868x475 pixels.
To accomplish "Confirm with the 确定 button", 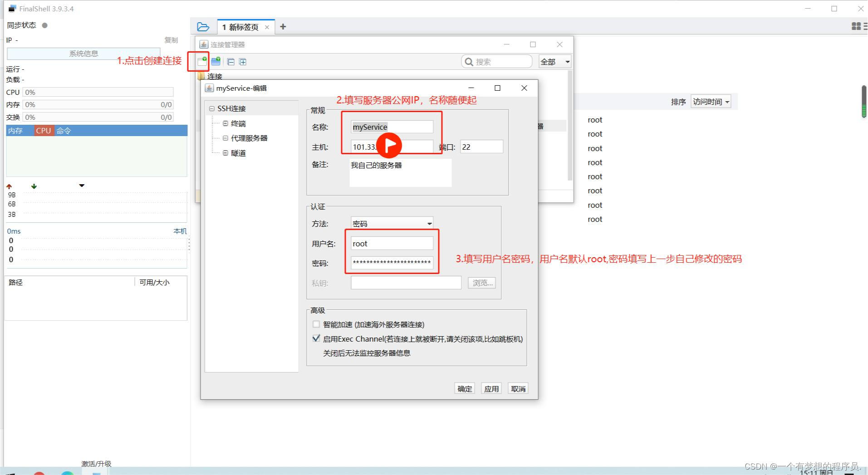I will [x=465, y=388].
